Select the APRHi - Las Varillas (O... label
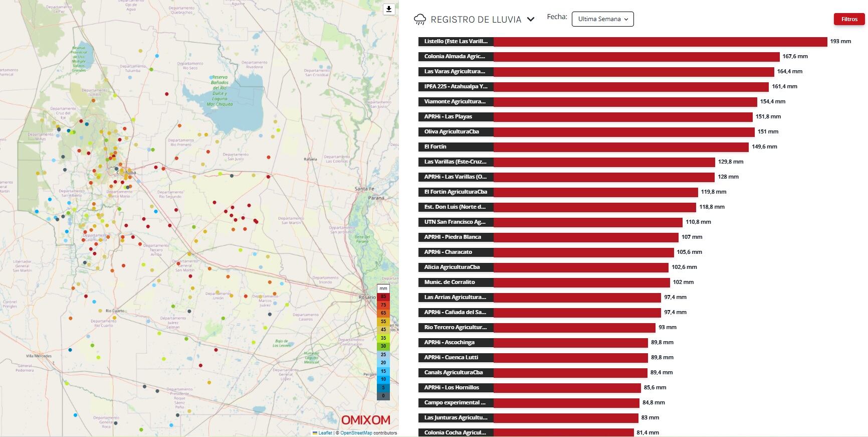The width and height of the screenshot is (868, 437). pos(456,177)
